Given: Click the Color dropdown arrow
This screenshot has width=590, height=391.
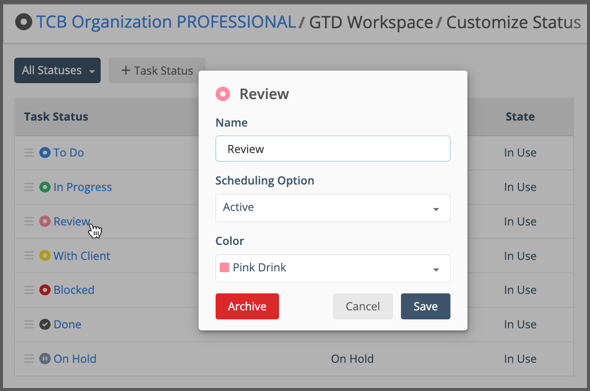Looking at the screenshot, I should (x=436, y=269).
